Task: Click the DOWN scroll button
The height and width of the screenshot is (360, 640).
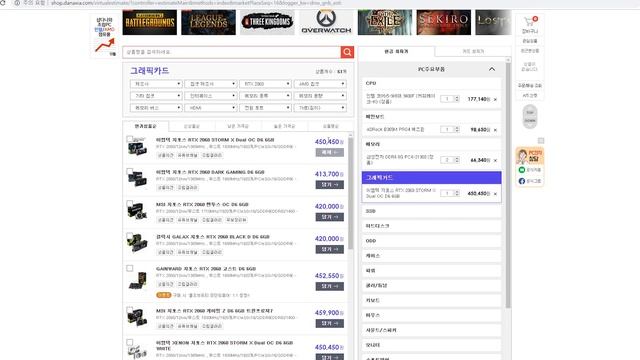Action: click(530, 121)
